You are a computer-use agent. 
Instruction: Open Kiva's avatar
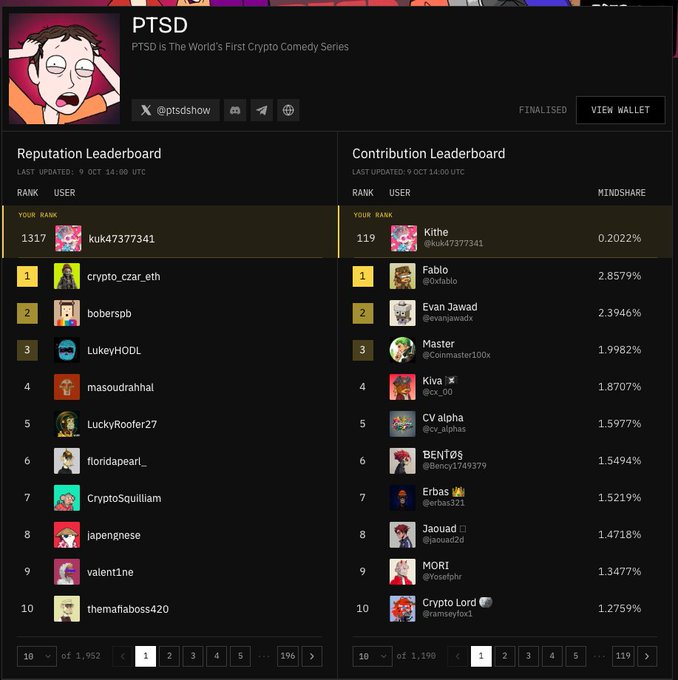click(x=403, y=386)
